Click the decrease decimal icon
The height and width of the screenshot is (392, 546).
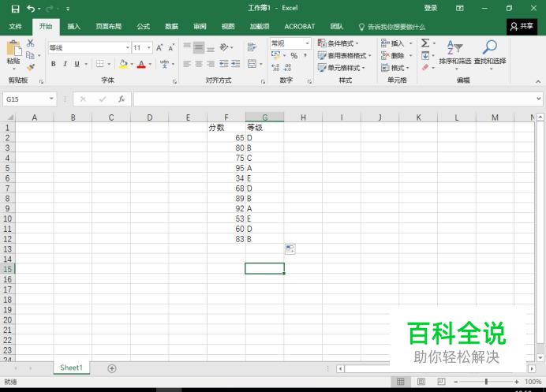[x=288, y=67]
